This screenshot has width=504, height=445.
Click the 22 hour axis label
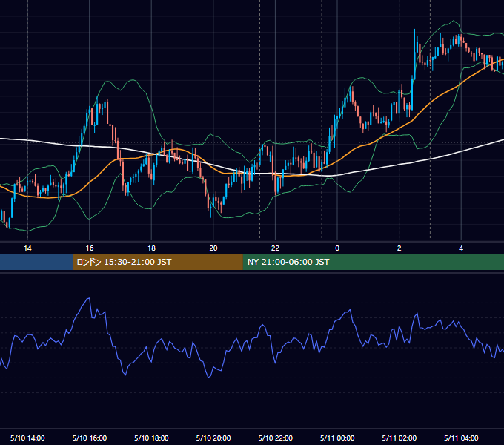click(275, 248)
